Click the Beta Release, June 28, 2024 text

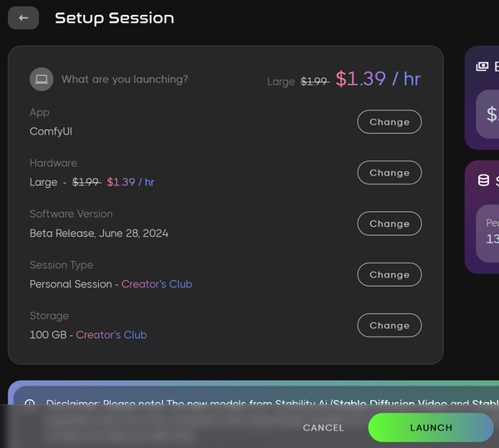pos(99,233)
